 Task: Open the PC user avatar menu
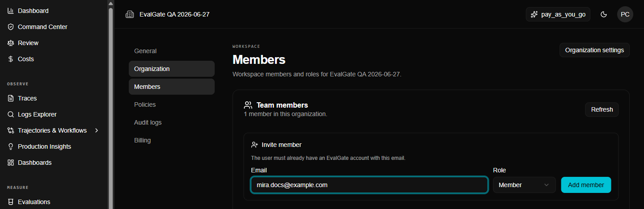[625, 14]
